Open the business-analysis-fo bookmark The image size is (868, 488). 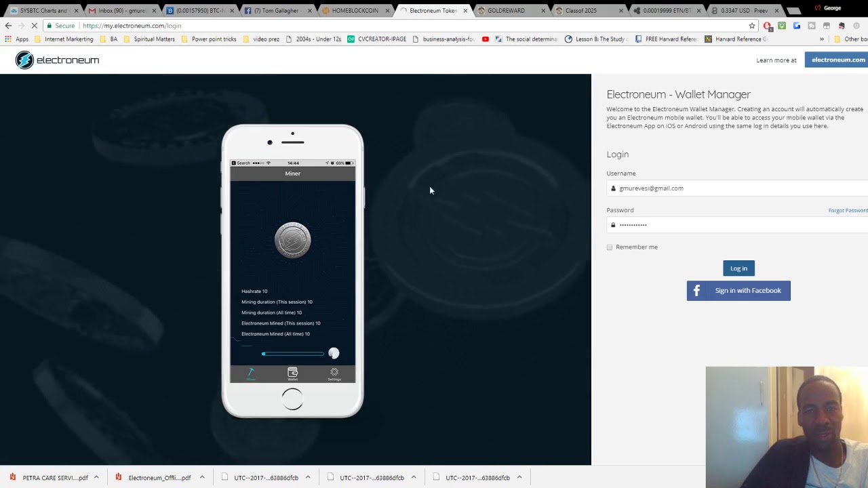443,39
